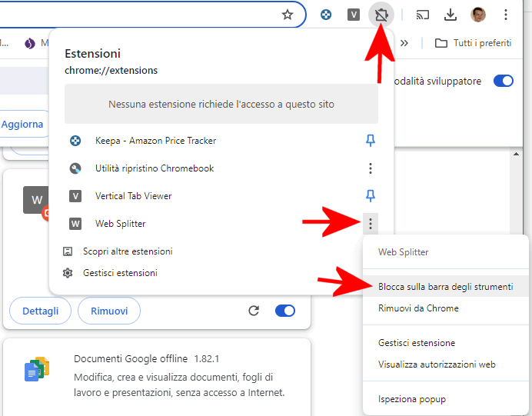Unpin Vertical Tab Viewer from toolbar
Viewport: 532px width, 416px height.
click(370, 196)
